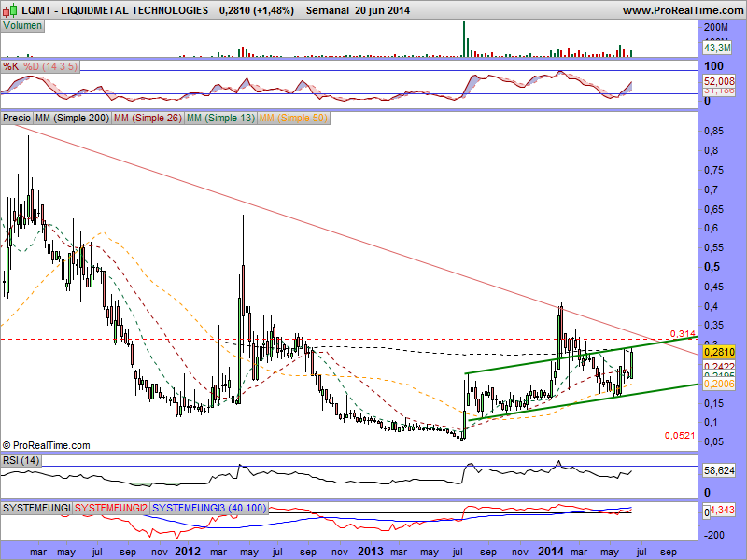Click the red 0,314 resistance level label
Image resolution: width=747 pixels, height=560 pixels.
coord(683,333)
